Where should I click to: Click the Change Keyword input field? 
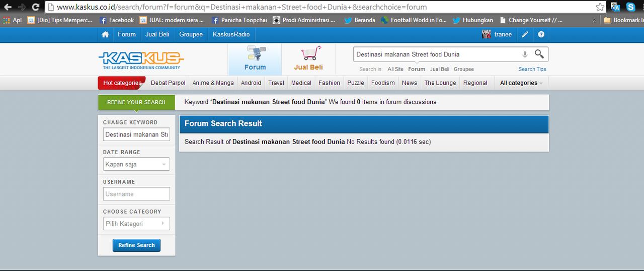137,134
